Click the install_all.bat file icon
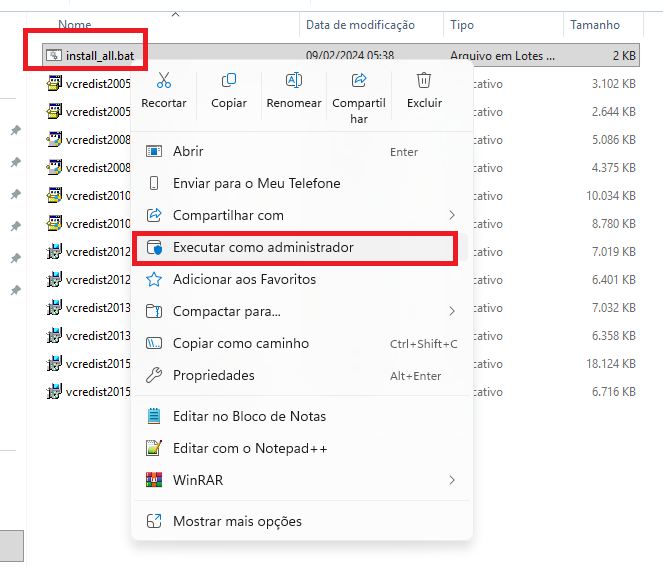663x567 pixels. click(x=54, y=55)
